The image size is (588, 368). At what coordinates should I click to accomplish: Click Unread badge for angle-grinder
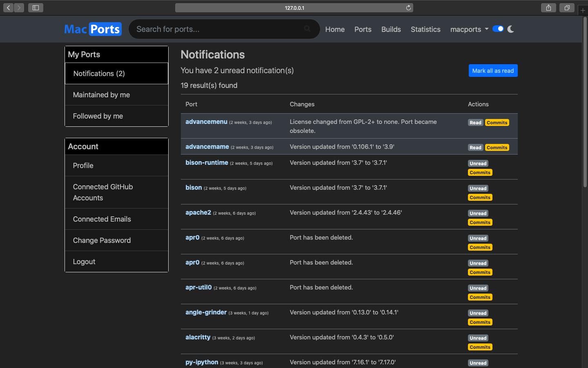click(x=478, y=313)
